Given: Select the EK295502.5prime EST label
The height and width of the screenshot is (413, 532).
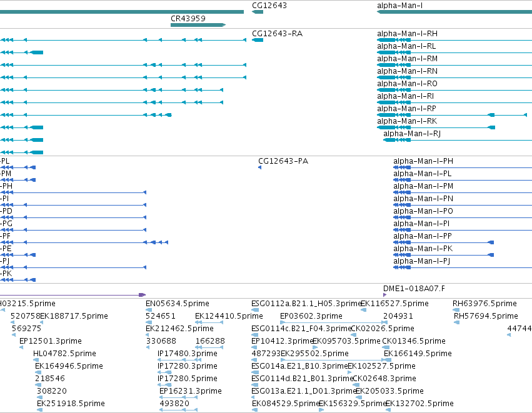Looking at the screenshot, I should pos(314,354).
